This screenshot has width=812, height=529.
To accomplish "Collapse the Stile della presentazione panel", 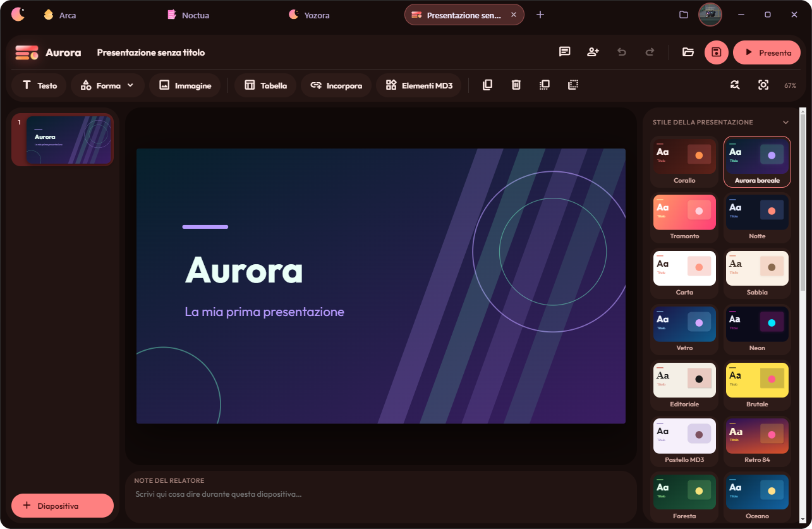I will (785, 122).
